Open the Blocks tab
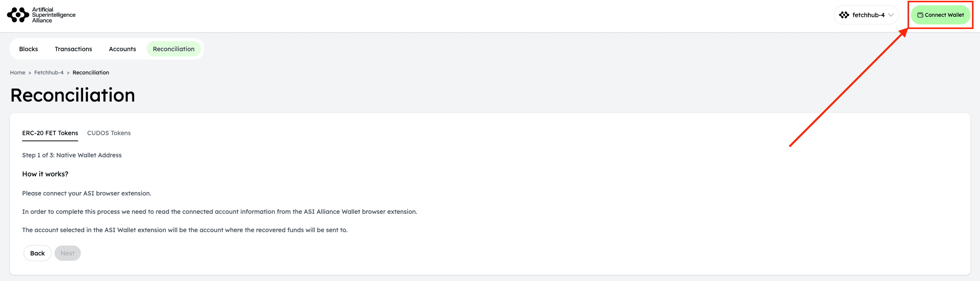The height and width of the screenshot is (281, 980). 29,49
